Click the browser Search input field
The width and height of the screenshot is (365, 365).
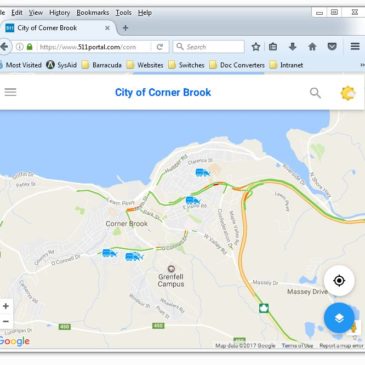pos(209,47)
